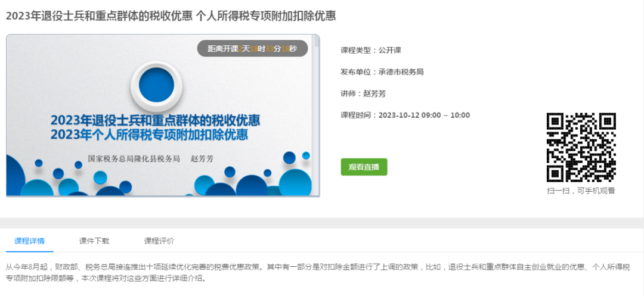This screenshot has height=296, width=644.
Task: Click the 扫一扫，可手机观看 caption
Action: click(x=581, y=191)
